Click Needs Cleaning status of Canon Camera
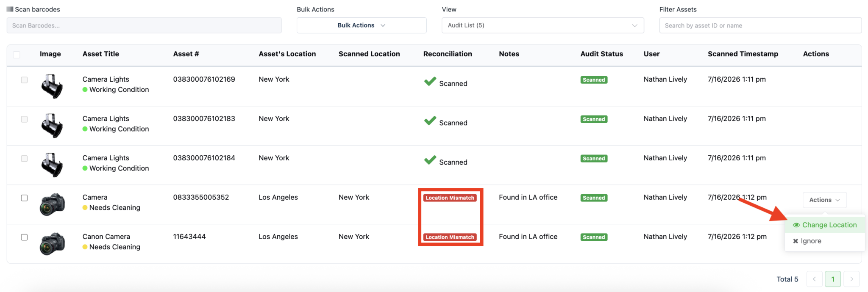The height and width of the screenshot is (292, 868). tap(115, 247)
